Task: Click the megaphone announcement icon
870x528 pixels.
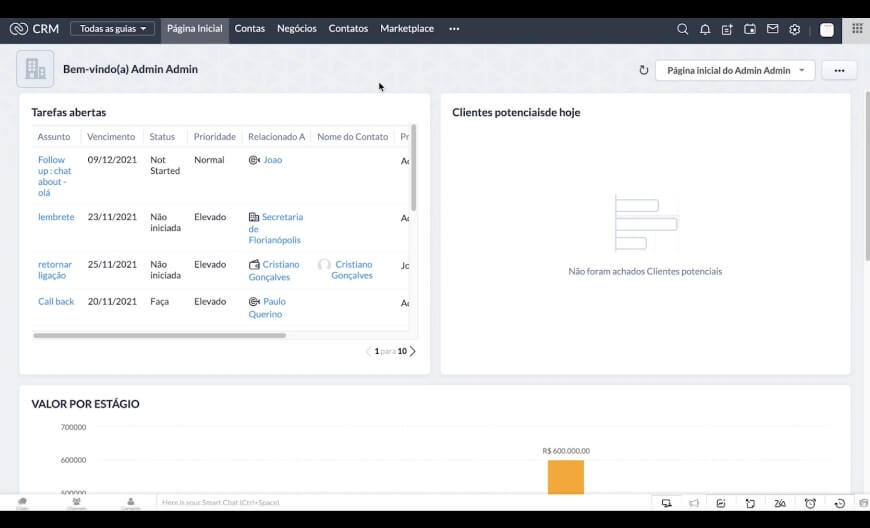Action: (694, 503)
